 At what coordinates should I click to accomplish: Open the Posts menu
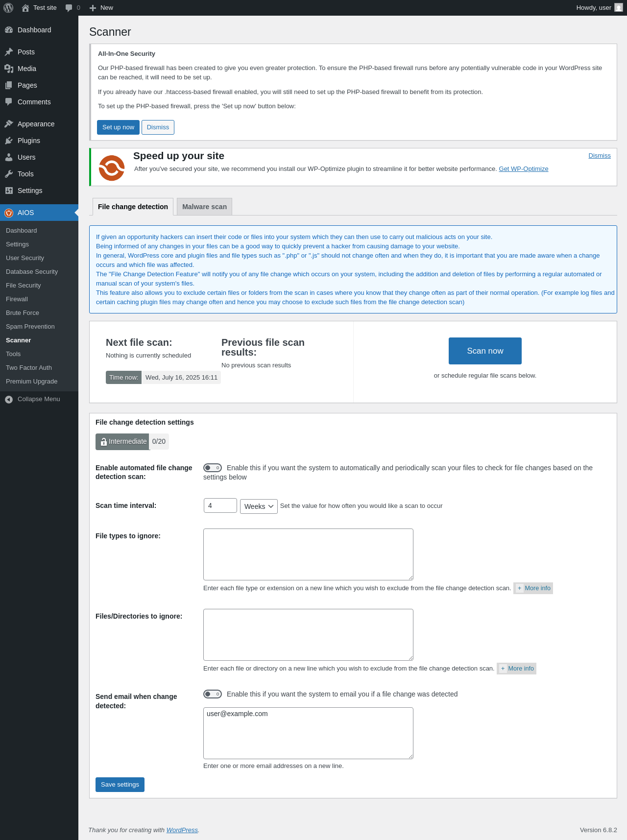point(39,52)
